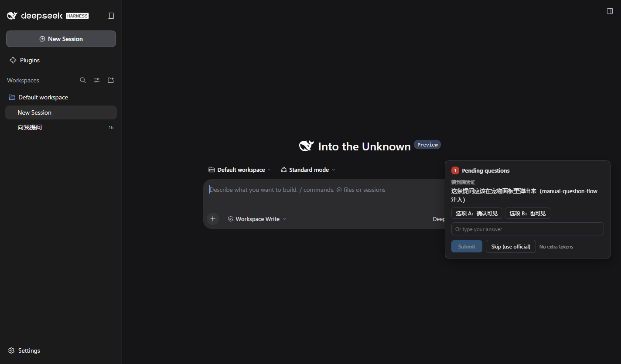The height and width of the screenshot is (364, 621).
Task: Click the red pending count badge
Action: (x=455, y=170)
